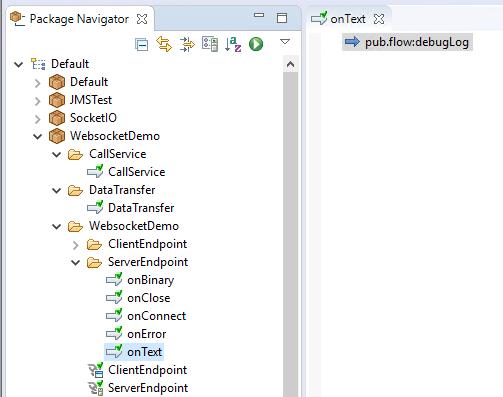
Task: Activate the Package Navigator tab
Action: tap(79, 19)
